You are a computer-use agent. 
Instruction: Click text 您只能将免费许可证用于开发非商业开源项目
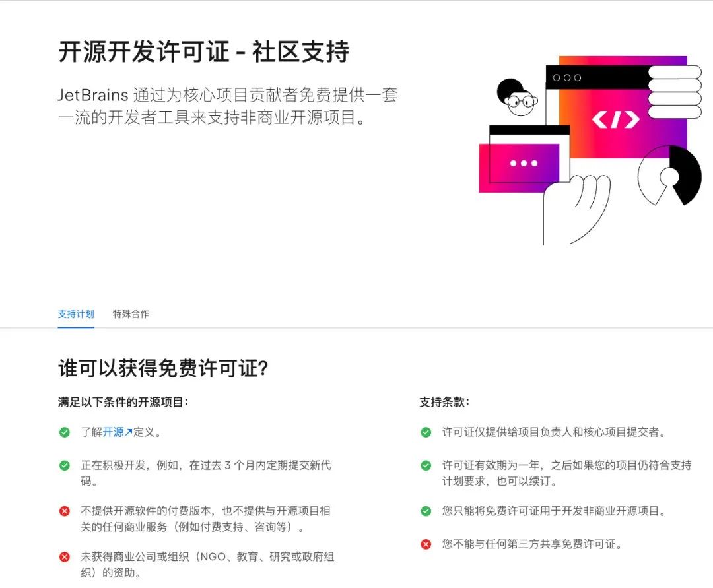tap(555, 511)
